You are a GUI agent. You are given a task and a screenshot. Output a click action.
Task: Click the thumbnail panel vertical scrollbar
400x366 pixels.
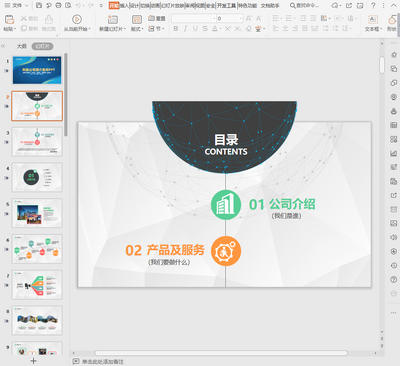point(66,94)
